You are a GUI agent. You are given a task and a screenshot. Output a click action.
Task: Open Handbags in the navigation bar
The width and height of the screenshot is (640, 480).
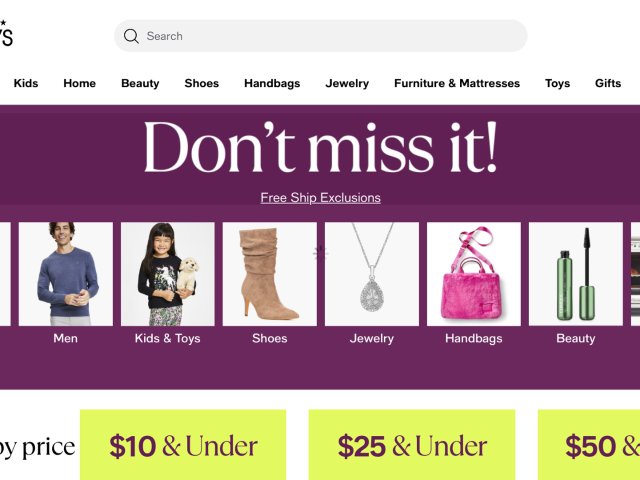272,83
